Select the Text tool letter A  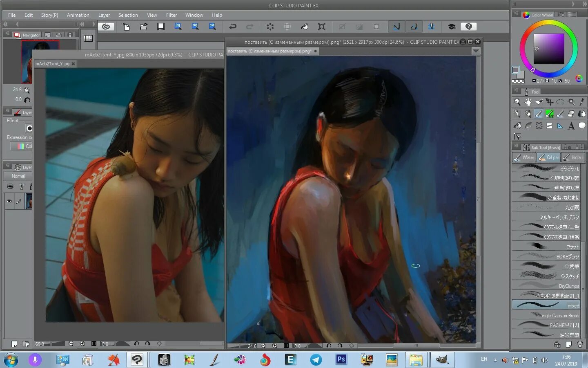coord(571,126)
